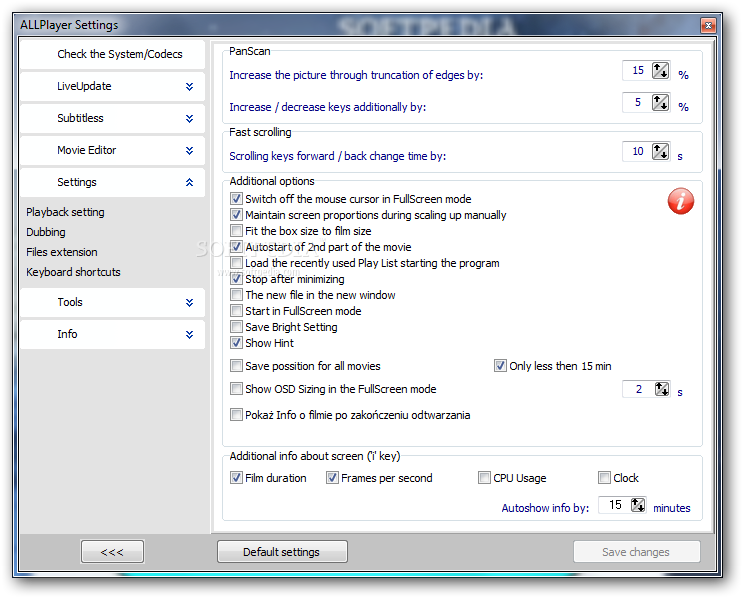Screen dimensions: 743x598
Task: Expand the Subtitless section chevron
Action: coord(189,118)
